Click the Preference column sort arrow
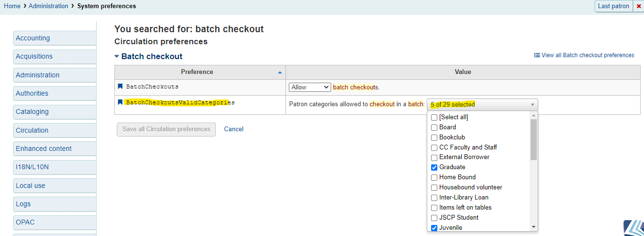Viewport: 644px width, 236px height. 280,72
